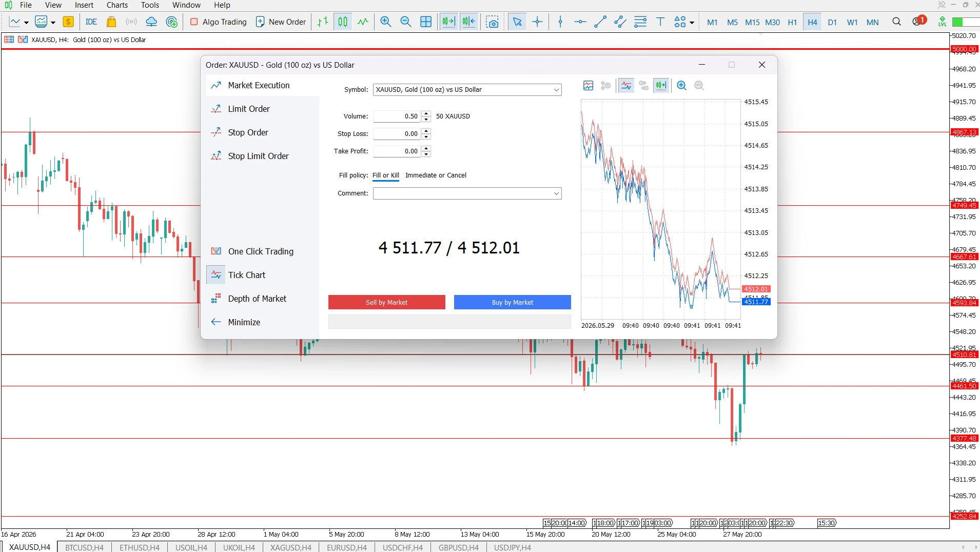Image resolution: width=980 pixels, height=552 pixels.
Task: Open the IDE editor button
Action: [x=91, y=22]
